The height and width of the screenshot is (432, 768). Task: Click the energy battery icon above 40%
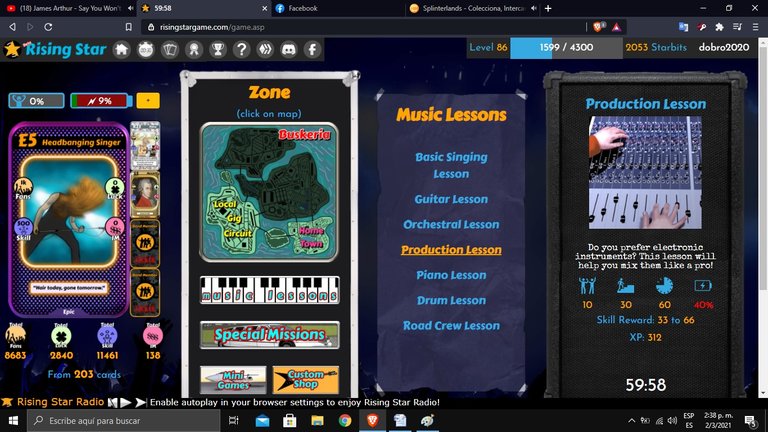click(703, 286)
